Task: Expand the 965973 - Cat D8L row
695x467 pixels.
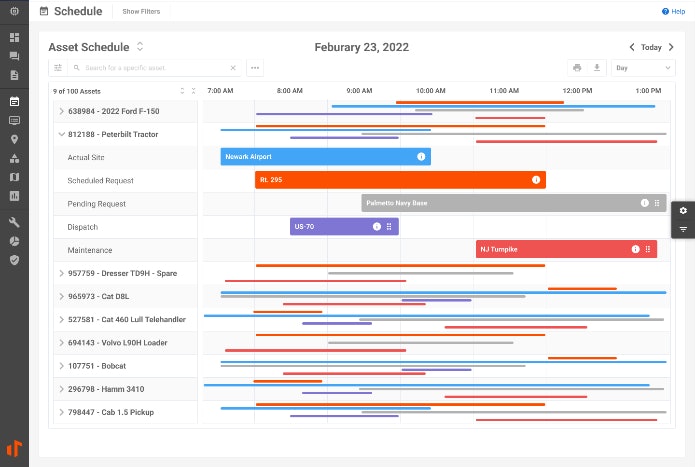Action: [61, 297]
